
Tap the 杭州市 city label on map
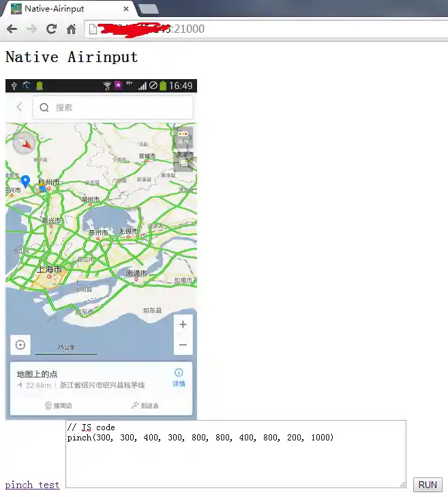(x=49, y=182)
